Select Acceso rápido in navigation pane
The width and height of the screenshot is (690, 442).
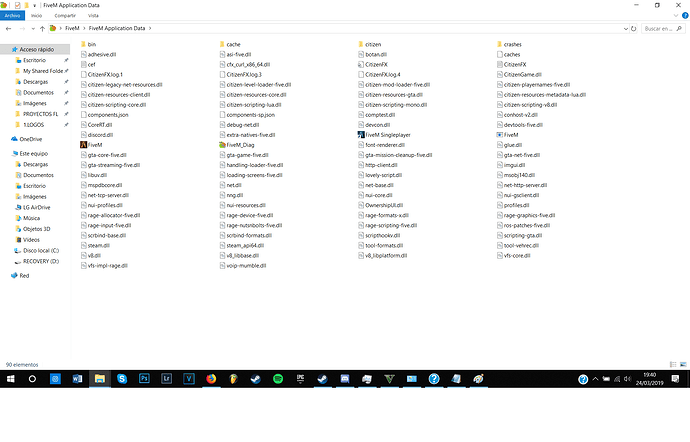click(x=35, y=49)
